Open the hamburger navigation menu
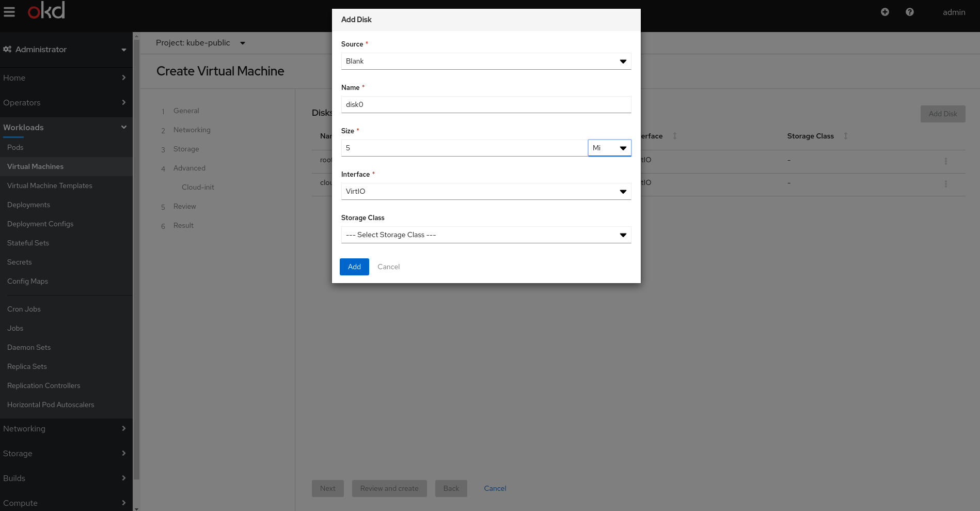This screenshot has width=980, height=511. click(9, 11)
